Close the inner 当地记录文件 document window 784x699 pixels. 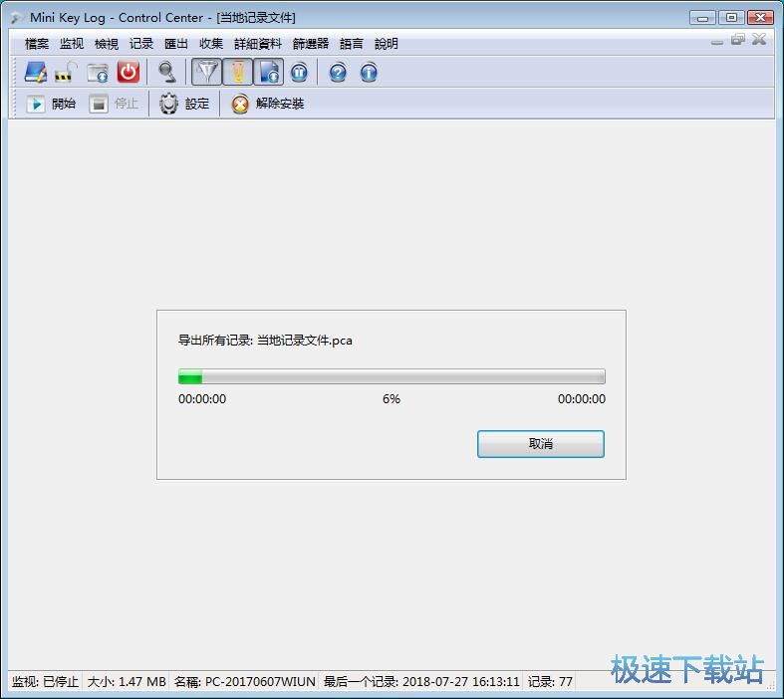pos(759,39)
